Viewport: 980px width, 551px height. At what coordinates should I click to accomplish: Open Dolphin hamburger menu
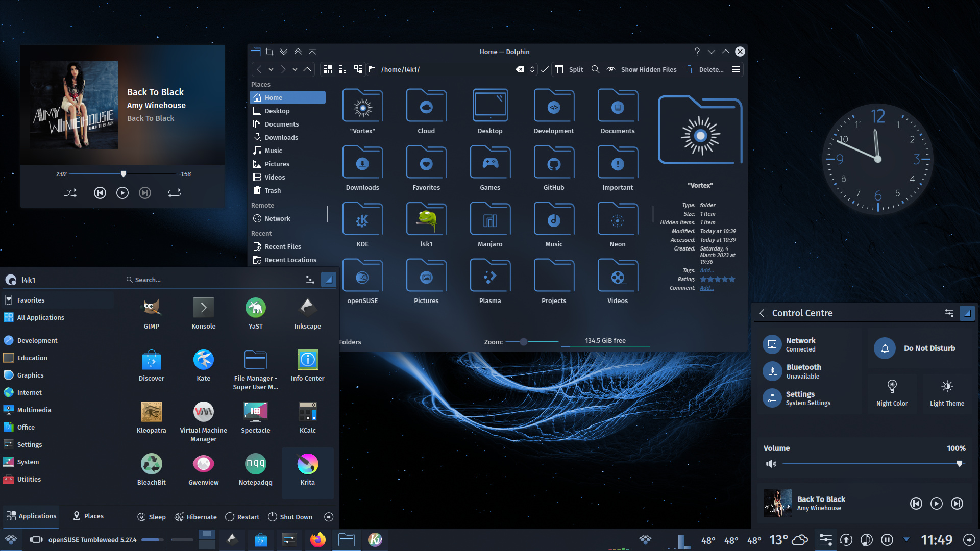tap(736, 69)
